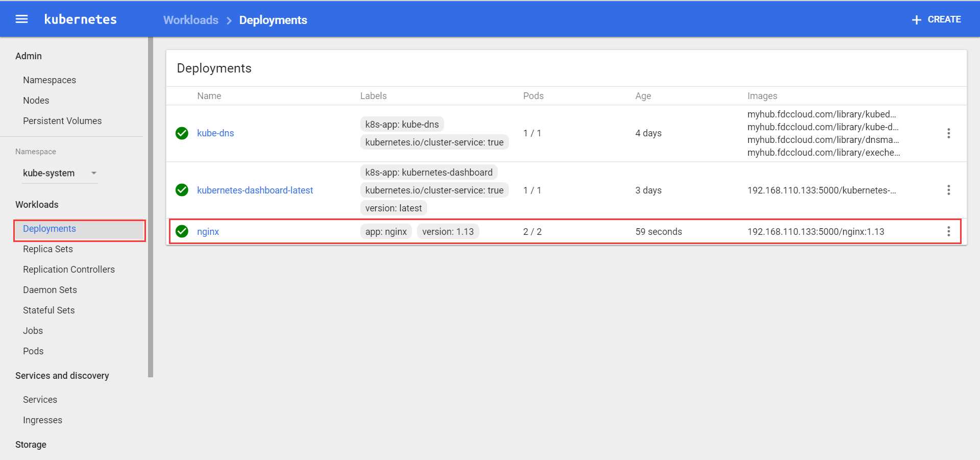Click the Labels column header
980x460 pixels.
pyautogui.click(x=374, y=96)
